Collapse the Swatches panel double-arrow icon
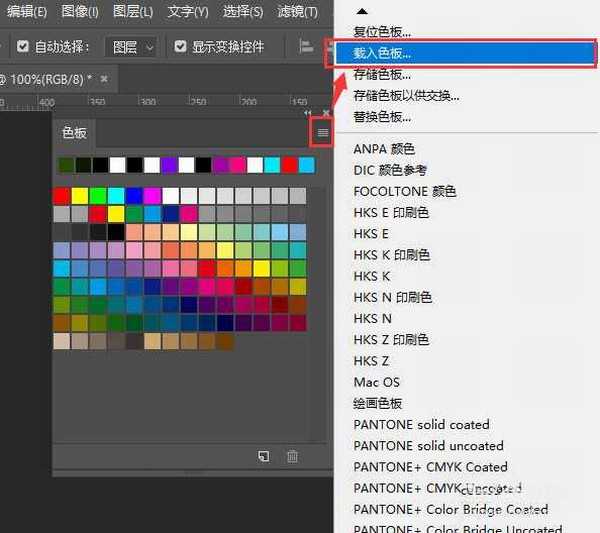The height and width of the screenshot is (533, 600). (x=309, y=113)
